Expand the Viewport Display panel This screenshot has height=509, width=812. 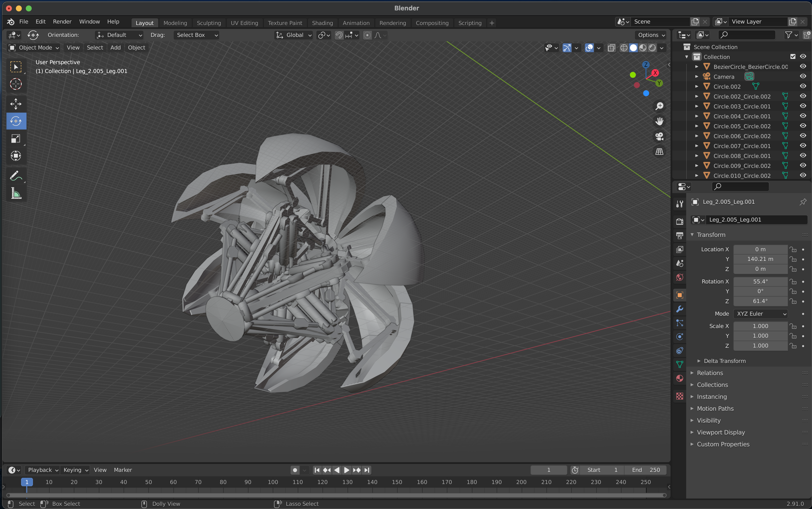(720, 432)
